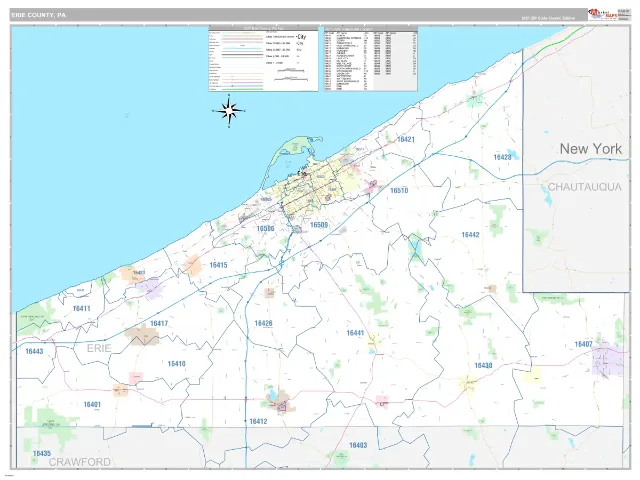
Task: Click ZIP code label 16509
Action: [319, 225]
